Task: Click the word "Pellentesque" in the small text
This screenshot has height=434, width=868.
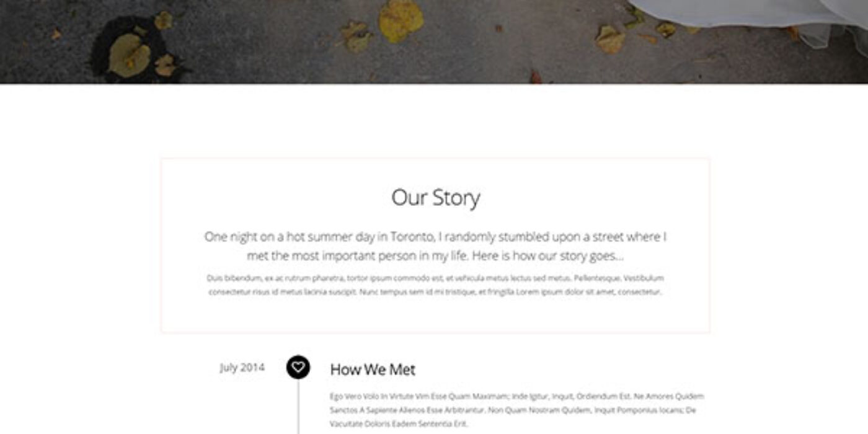Action: click(x=596, y=278)
